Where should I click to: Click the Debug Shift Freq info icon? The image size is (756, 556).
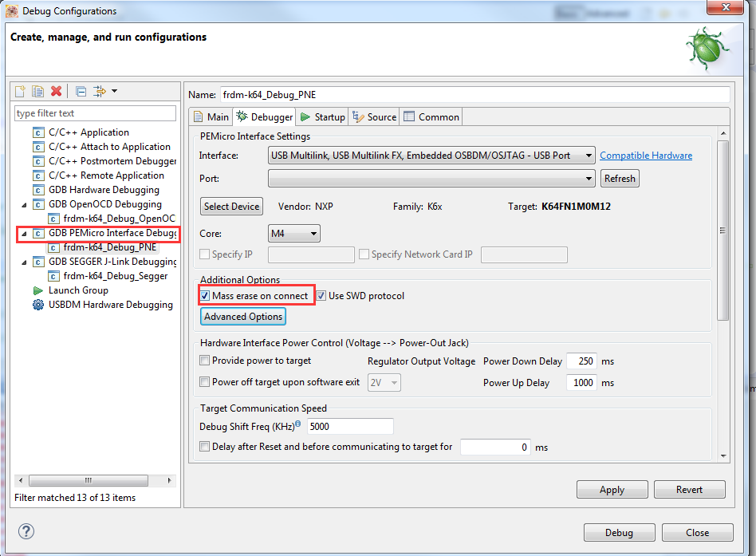[298, 424]
